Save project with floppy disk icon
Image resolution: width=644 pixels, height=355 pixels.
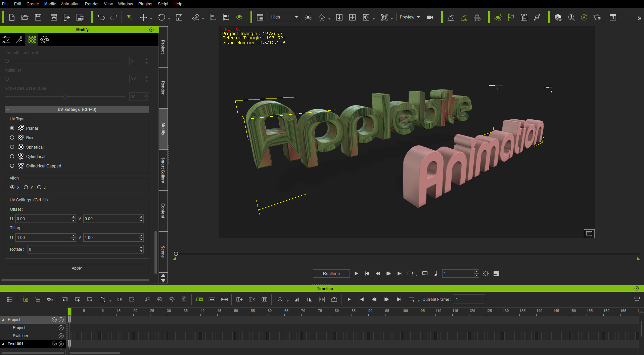pos(38,17)
